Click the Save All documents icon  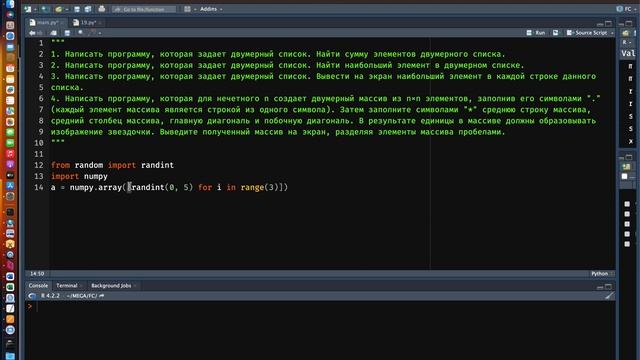[x=88, y=9]
